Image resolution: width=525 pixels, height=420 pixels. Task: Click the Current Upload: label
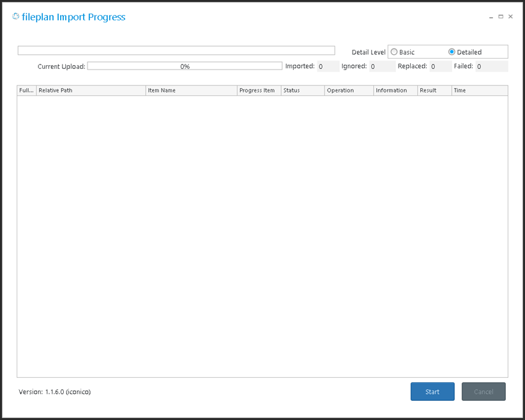[x=61, y=66]
